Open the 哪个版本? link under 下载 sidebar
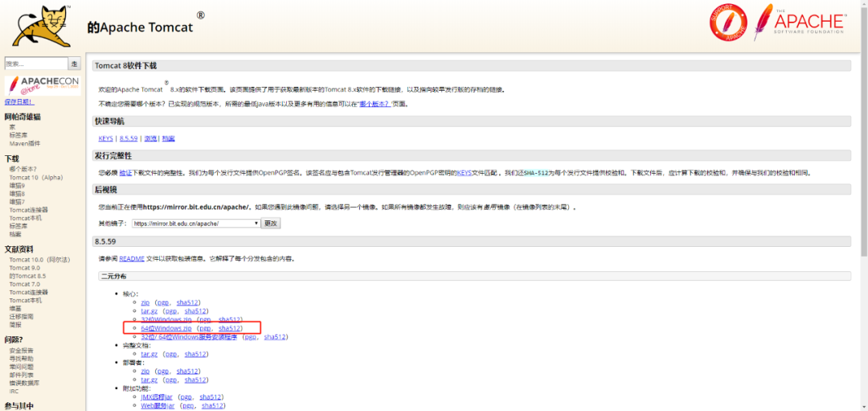 click(23, 169)
